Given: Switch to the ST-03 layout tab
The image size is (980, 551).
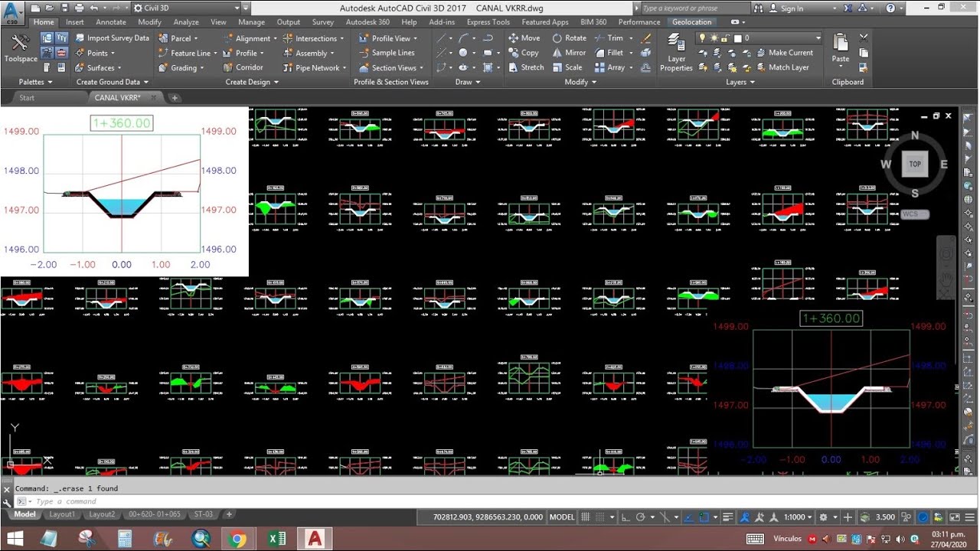Looking at the screenshot, I should coord(204,514).
